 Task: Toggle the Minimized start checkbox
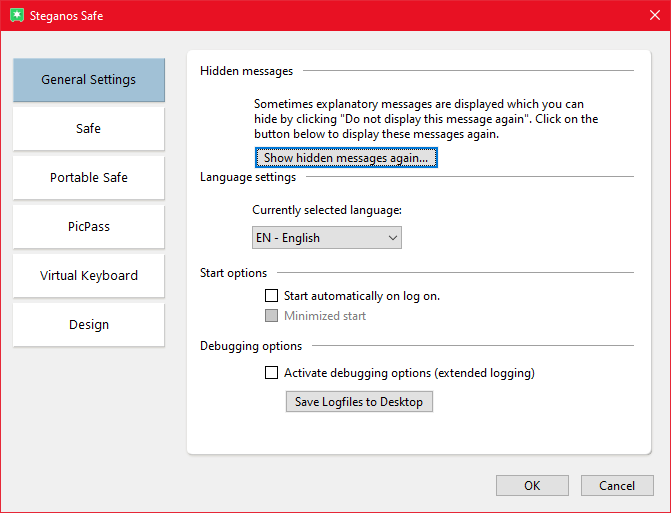(271, 316)
